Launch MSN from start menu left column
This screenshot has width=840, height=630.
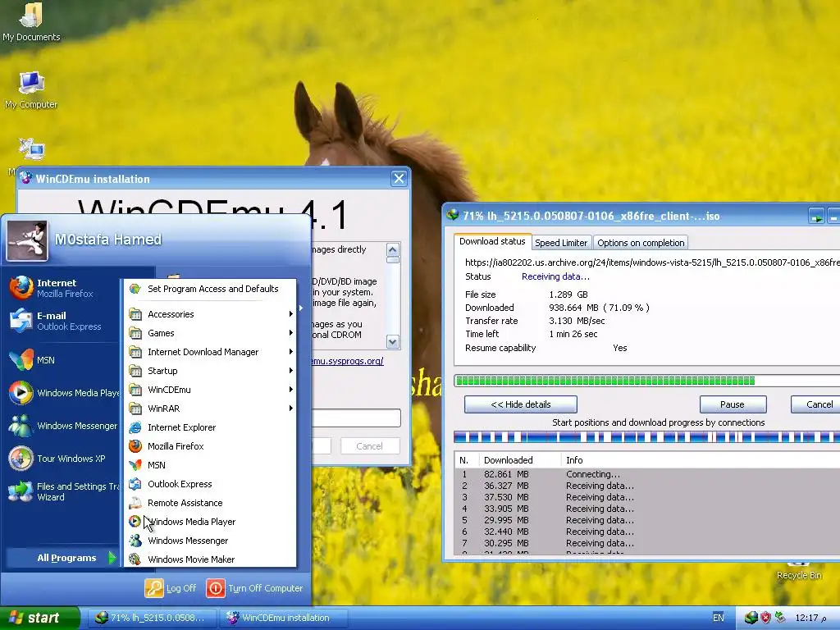coord(63,360)
